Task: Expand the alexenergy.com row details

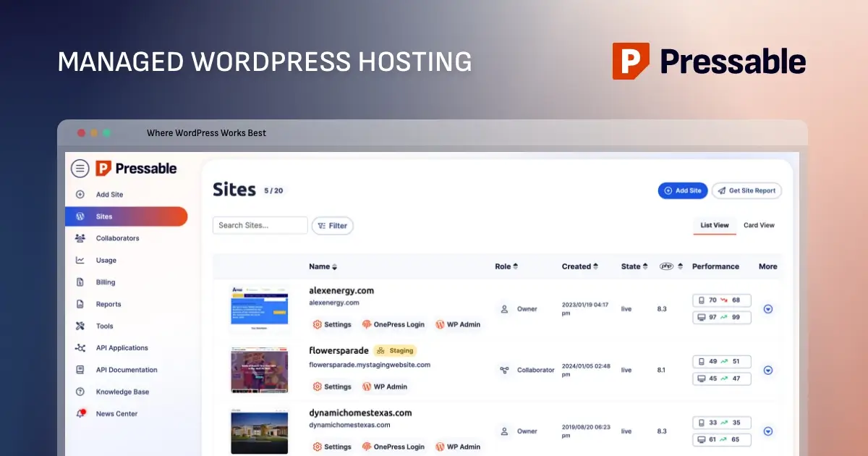Action: coord(768,309)
